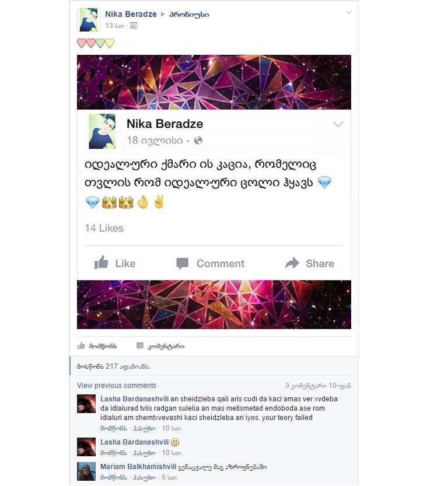Click the Comment speech bubble in shared image
Viewport: 448px width, 486px height.
182,263
